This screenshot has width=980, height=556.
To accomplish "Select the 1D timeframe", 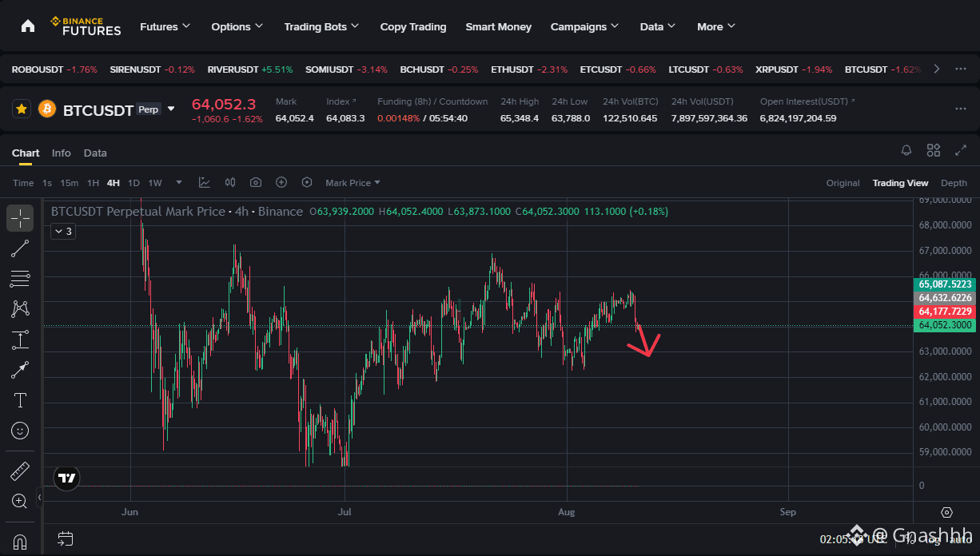I will coord(133,183).
